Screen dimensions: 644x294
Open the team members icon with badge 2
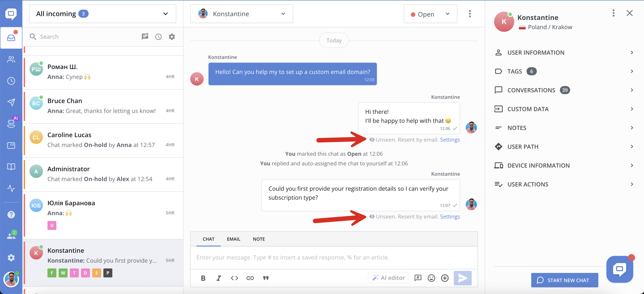click(x=11, y=235)
